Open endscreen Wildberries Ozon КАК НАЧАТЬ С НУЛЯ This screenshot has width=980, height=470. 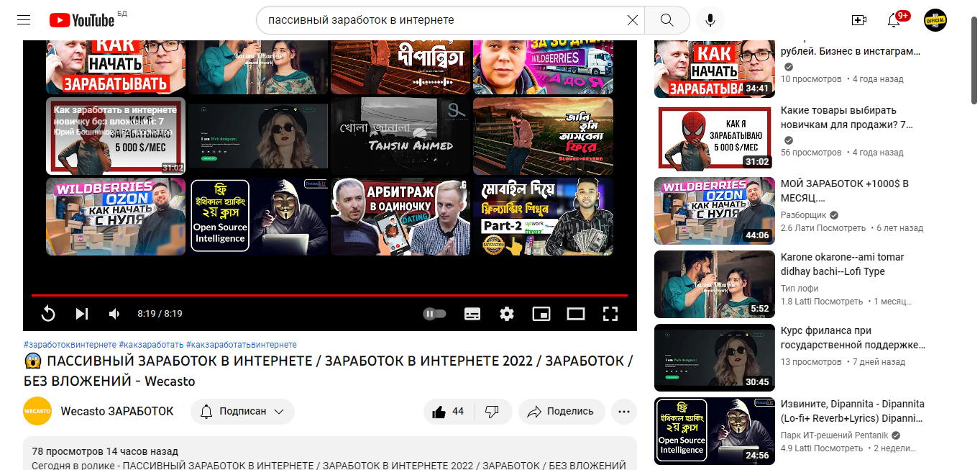[x=116, y=217]
